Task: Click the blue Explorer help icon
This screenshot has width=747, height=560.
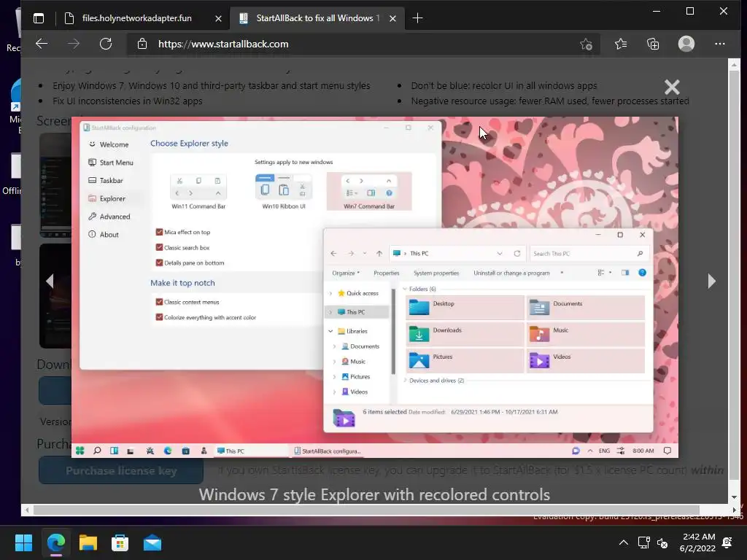Action: 642,273
